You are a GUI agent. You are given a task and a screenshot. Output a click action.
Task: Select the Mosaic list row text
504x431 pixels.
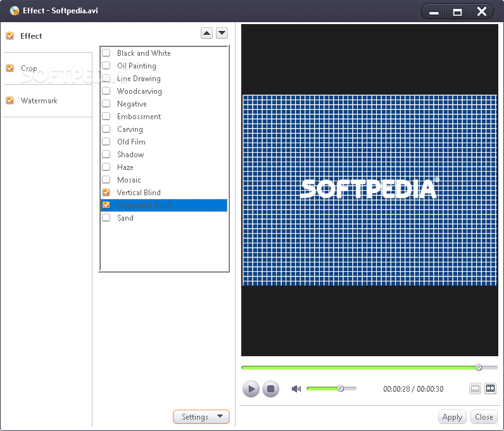pyautogui.click(x=129, y=179)
